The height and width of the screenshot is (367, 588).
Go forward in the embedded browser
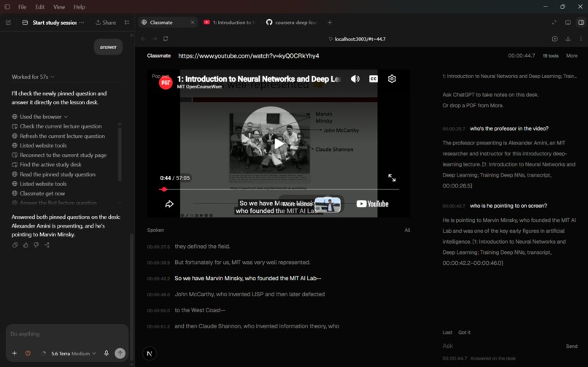tap(155, 39)
